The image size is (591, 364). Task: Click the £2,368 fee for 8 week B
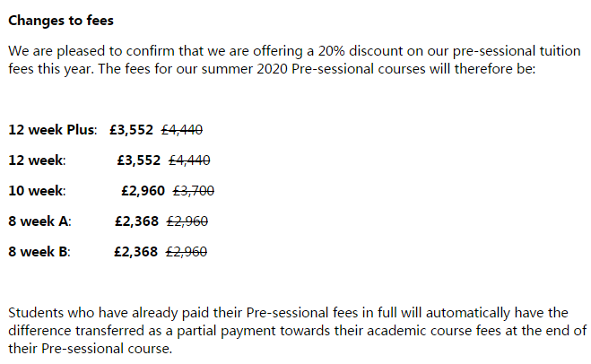point(136,252)
